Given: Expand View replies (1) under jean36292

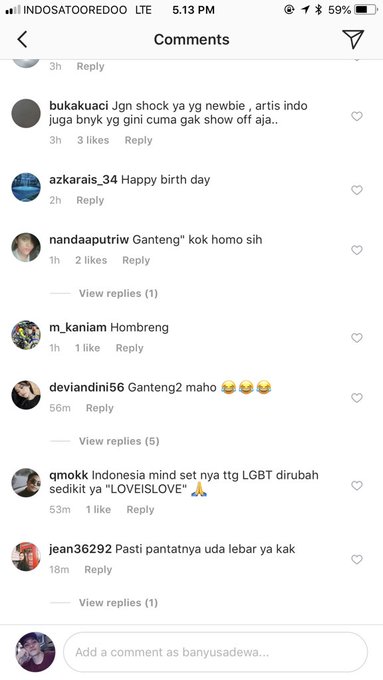Looking at the screenshot, I should tap(118, 603).
